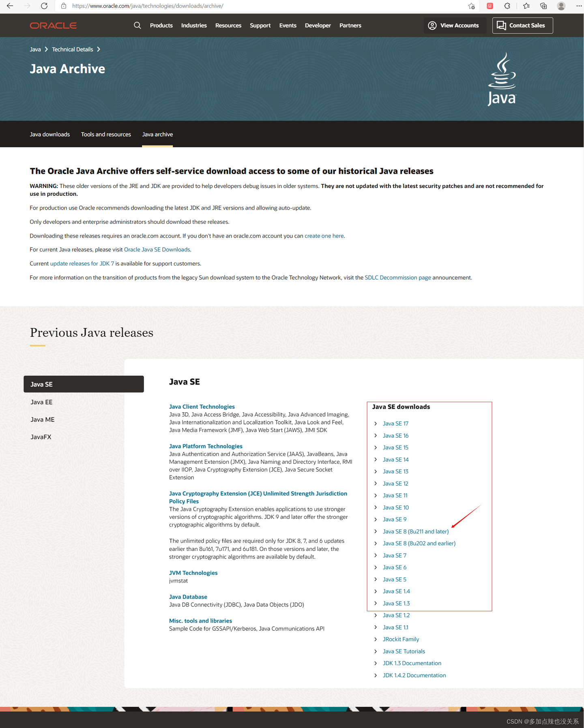
Task: Reload the page with the refresh icon
Action: point(44,6)
